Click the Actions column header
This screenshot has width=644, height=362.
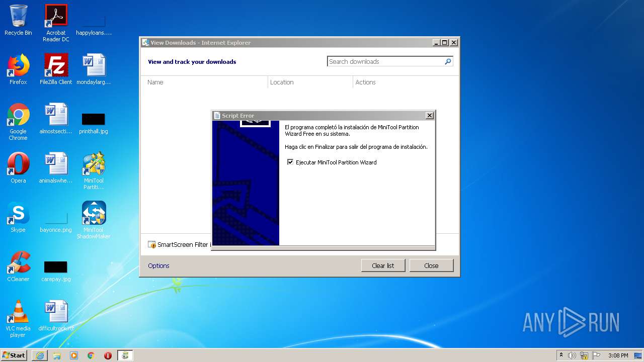click(x=405, y=82)
